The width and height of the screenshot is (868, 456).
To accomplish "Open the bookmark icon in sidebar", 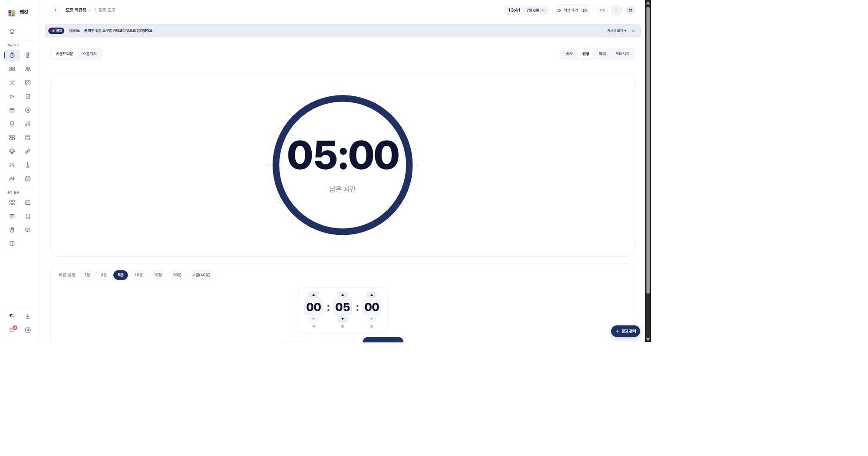I will [28, 216].
